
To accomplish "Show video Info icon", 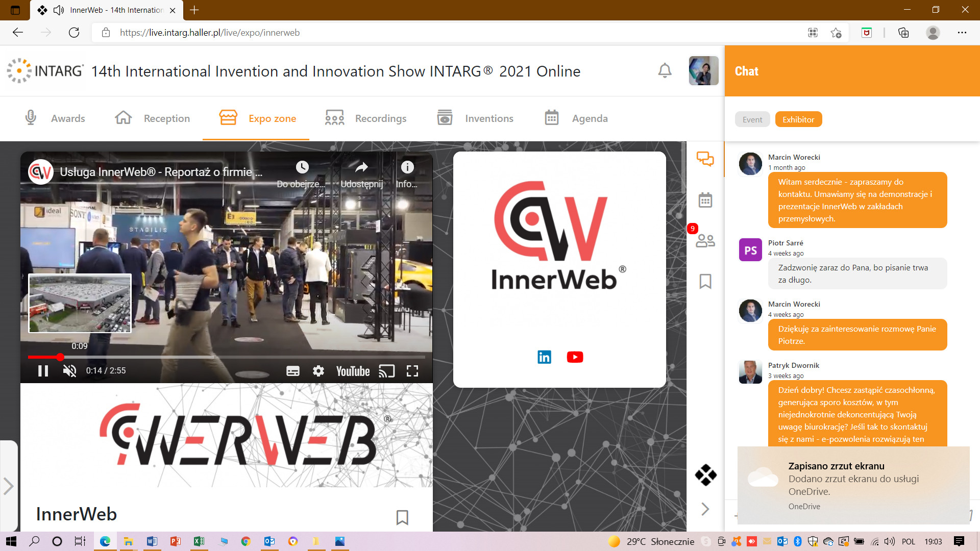I will (x=407, y=167).
